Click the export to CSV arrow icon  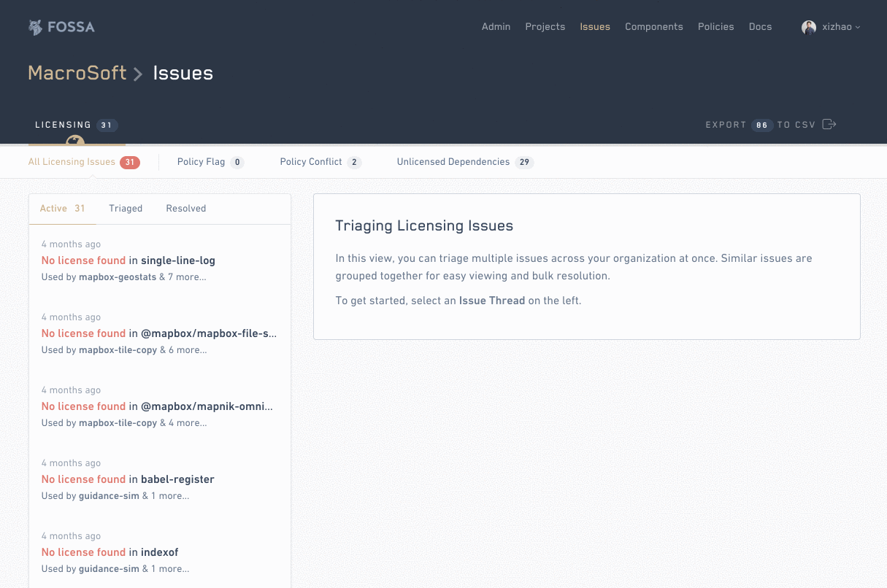click(829, 124)
